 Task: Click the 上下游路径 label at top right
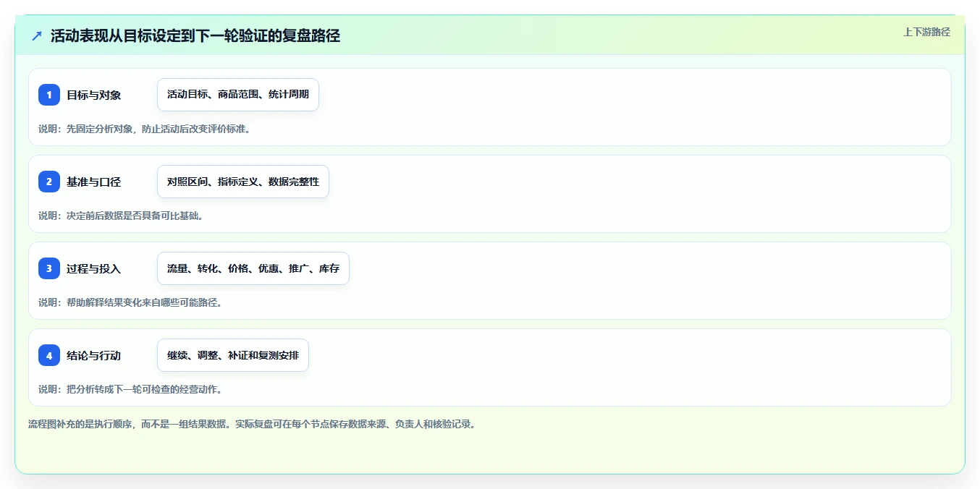tap(926, 32)
